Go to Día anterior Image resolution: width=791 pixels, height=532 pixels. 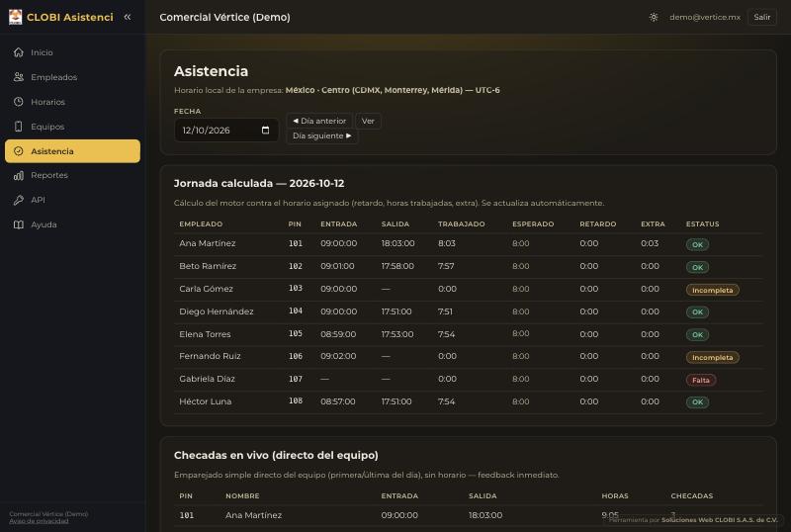click(x=319, y=122)
